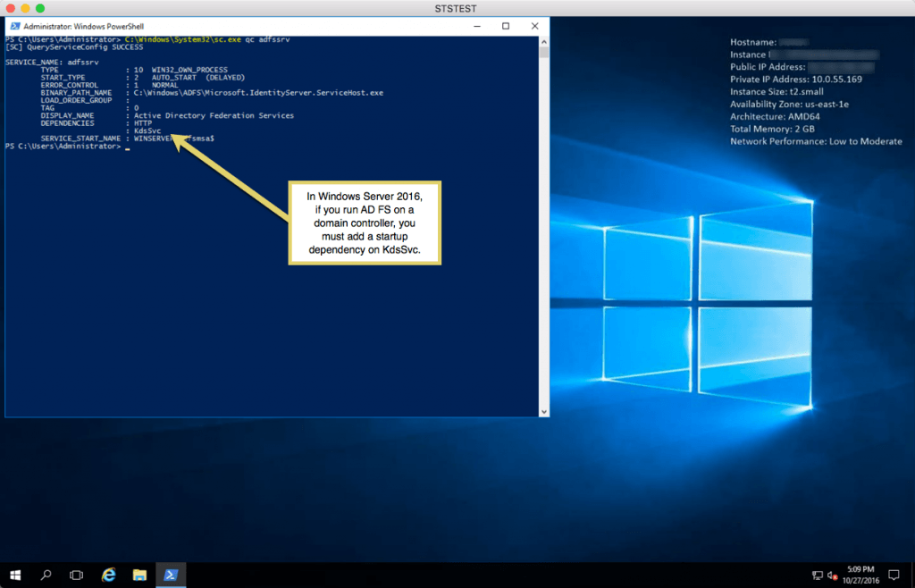Open the Windows Start menu
This screenshot has height=588, width=915.
pyautogui.click(x=15, y=575)
